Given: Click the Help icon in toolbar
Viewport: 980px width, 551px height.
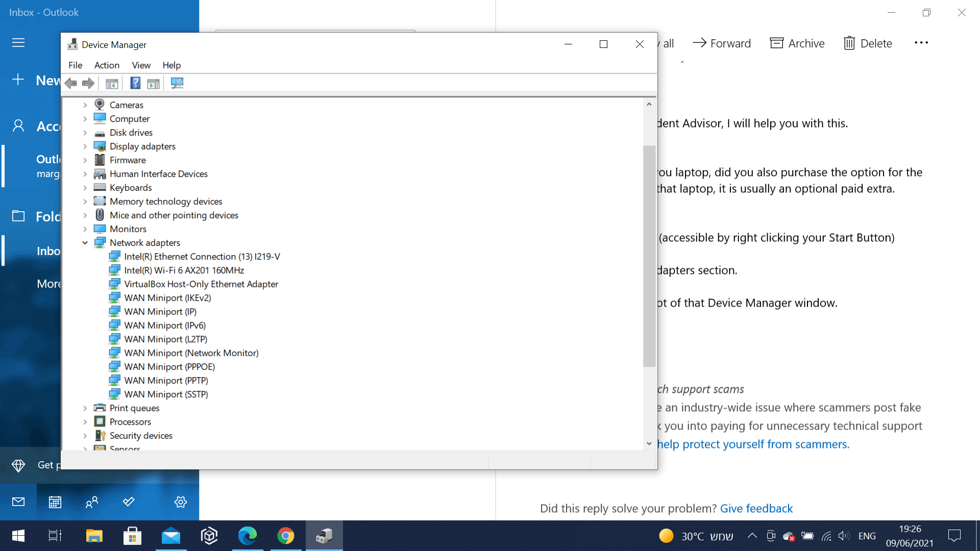Looking at the screenshot, I should (135, 83).
